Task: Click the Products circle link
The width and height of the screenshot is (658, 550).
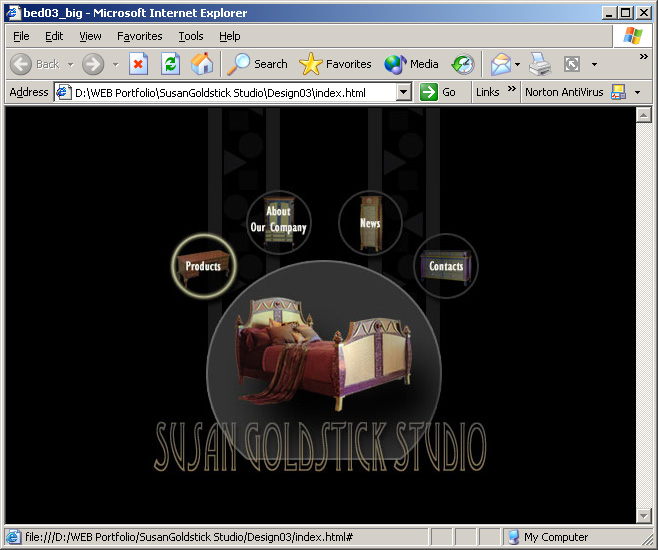Action: [x=204, y=266]
